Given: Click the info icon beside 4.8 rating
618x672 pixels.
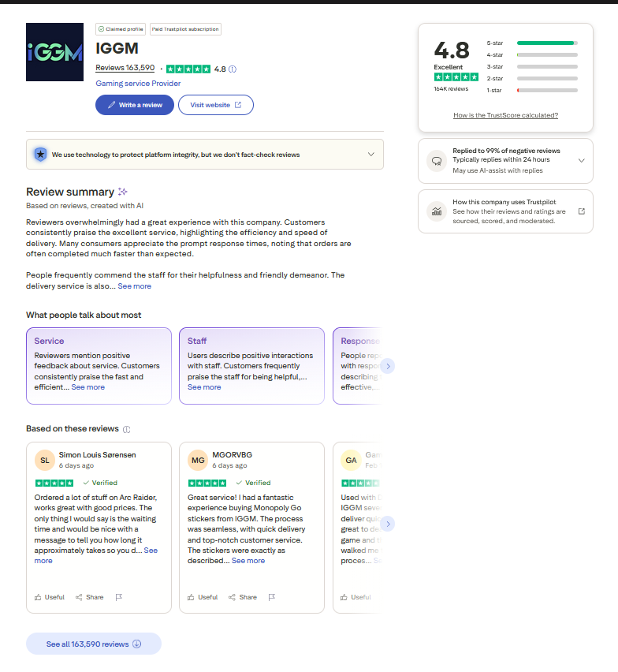Looking at the screenshot, I should 233,69.
